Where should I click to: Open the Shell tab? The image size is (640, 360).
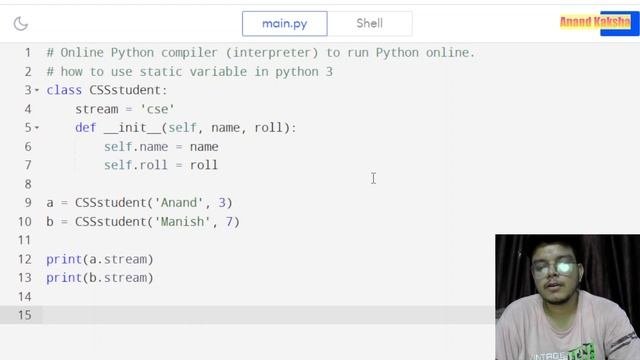click(x=369, y=24)
